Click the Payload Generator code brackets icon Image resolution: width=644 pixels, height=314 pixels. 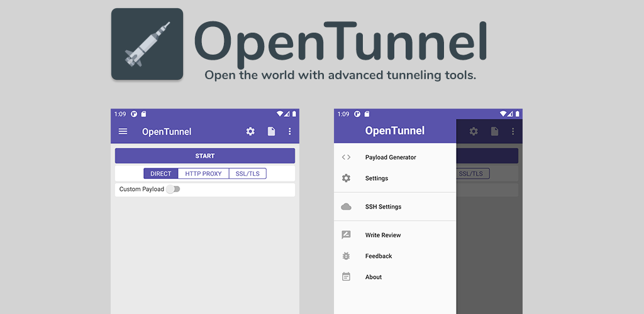tap(347, 157)
